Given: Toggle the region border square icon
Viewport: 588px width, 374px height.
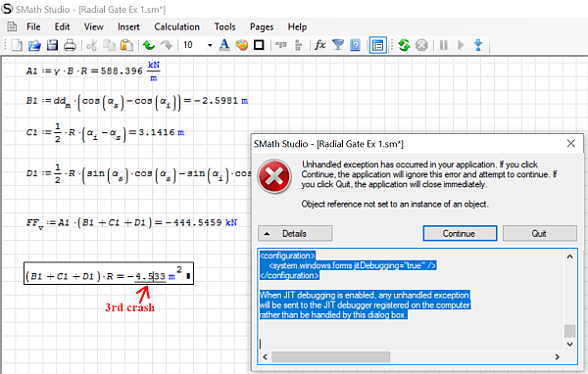Looking at the screenshot, I should [x=259, y=45].
